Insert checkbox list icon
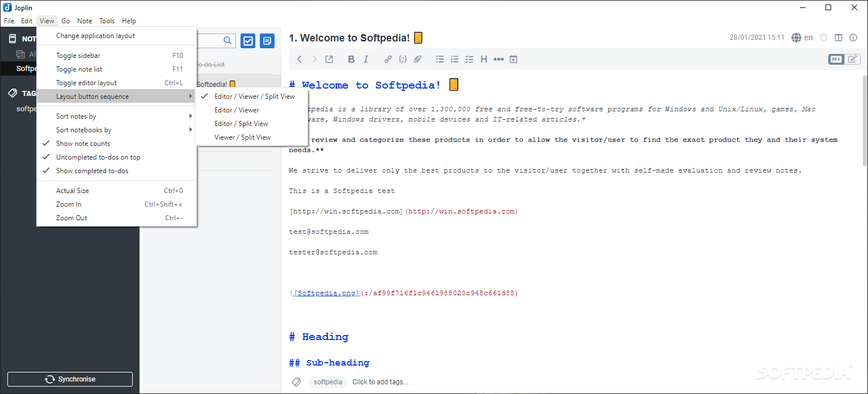This screenshot has width=868, height=394. click(x=469, y=59)
